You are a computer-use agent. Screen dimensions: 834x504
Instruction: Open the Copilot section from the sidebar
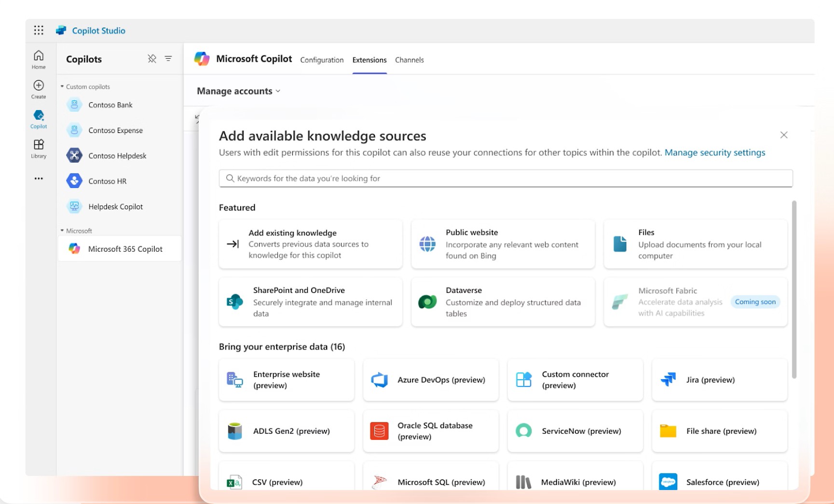38,118
